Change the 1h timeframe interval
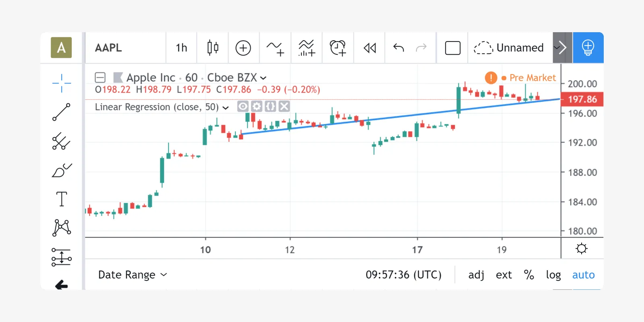The image size is (644, 322). 181,48
